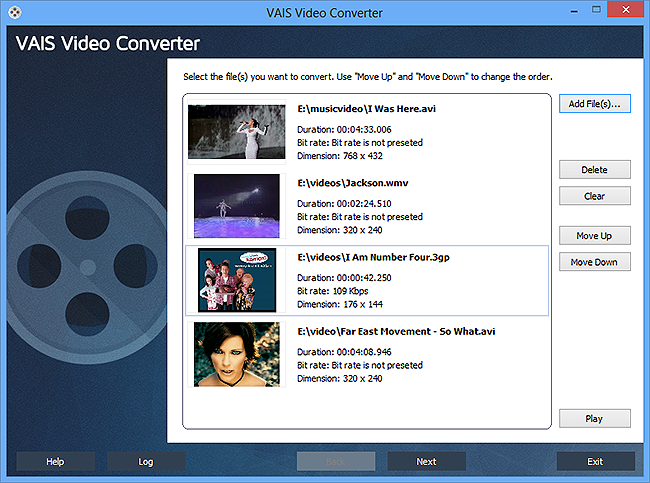This screenshot has height=483, width=650.
Task: Click the VAIS film reel title bar icon
Action: pyautogui.click(x=15, y=12)
